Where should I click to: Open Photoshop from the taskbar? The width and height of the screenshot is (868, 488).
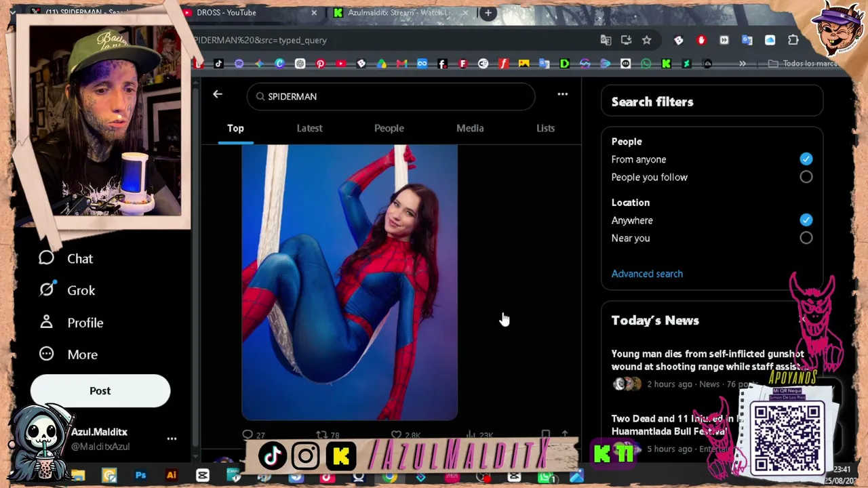[140, 476]
